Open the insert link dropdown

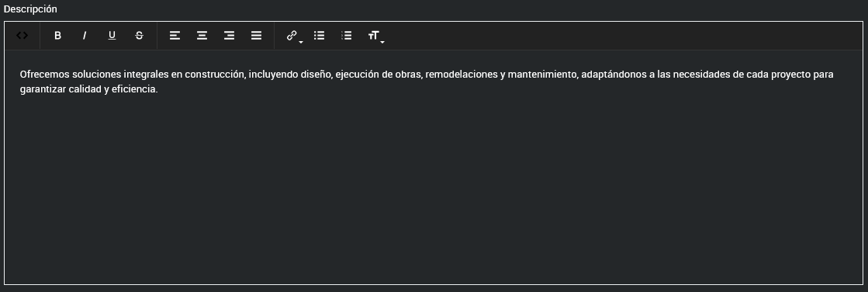click(x=293, y=36)
